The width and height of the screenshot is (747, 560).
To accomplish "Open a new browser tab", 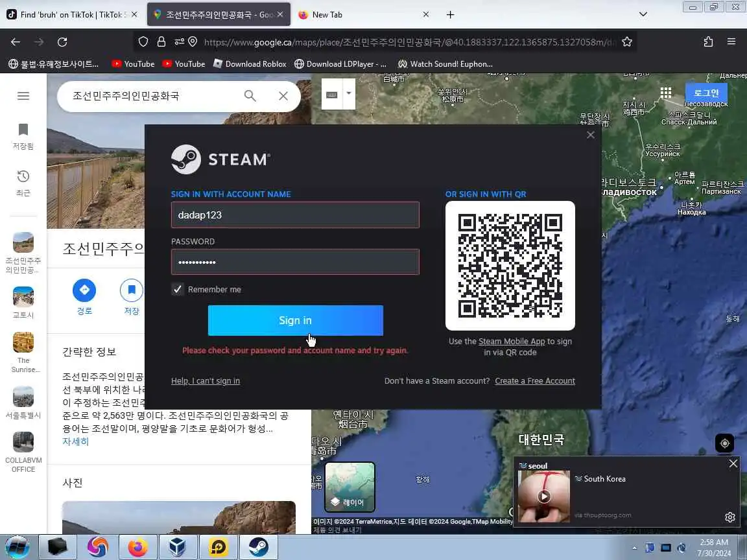I will [x=450, y=15].
